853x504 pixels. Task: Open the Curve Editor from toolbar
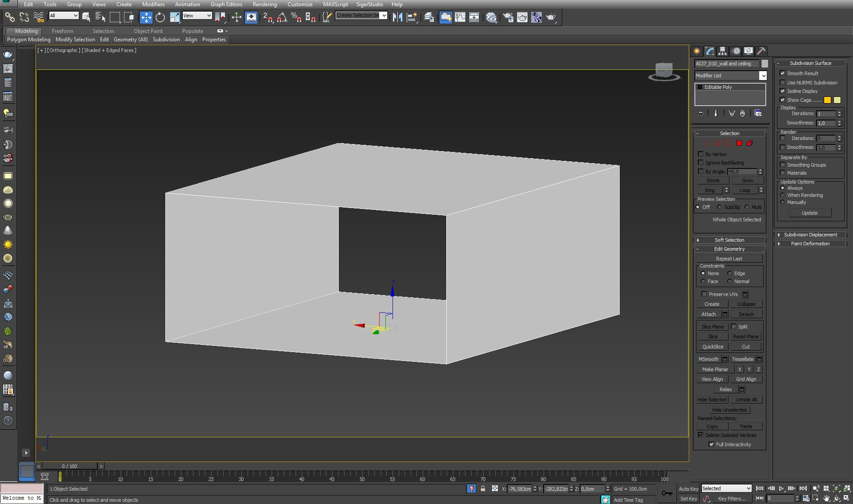(x=460, y=17)
